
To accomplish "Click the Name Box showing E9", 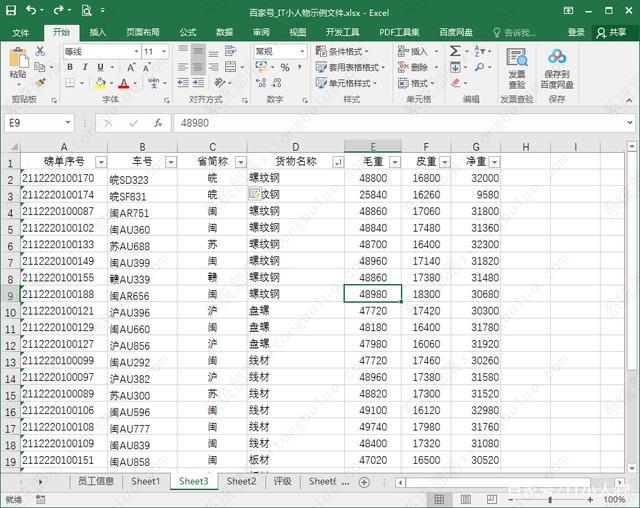I will [36, 122].
